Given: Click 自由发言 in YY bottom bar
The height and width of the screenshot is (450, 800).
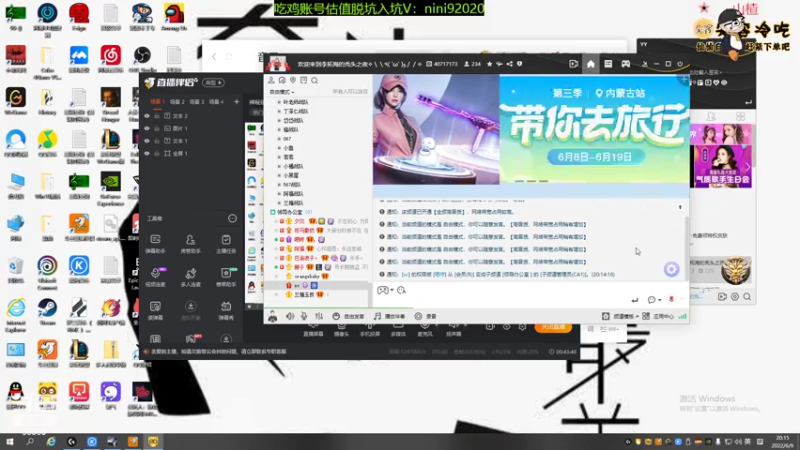Looking at the screenshot, I should point(348,316).
